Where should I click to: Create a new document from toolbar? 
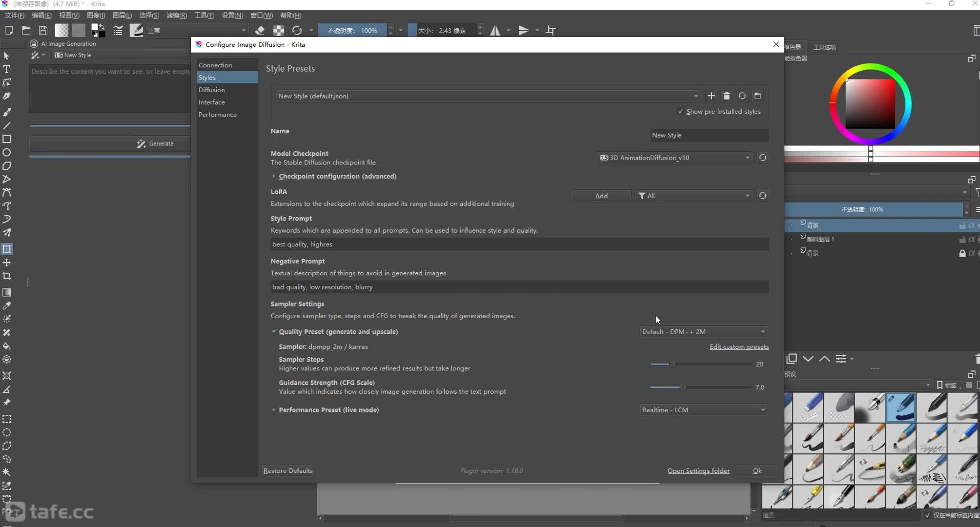[x=9, y=30]
